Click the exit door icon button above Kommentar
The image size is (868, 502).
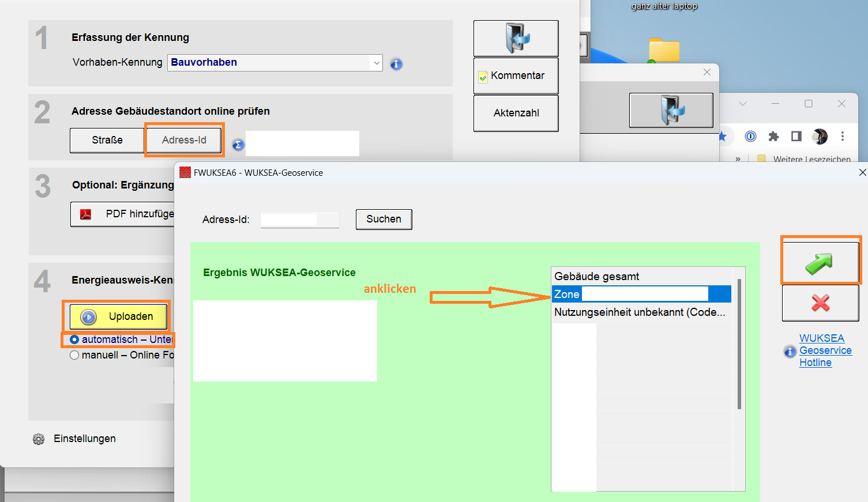pos(516,38)
